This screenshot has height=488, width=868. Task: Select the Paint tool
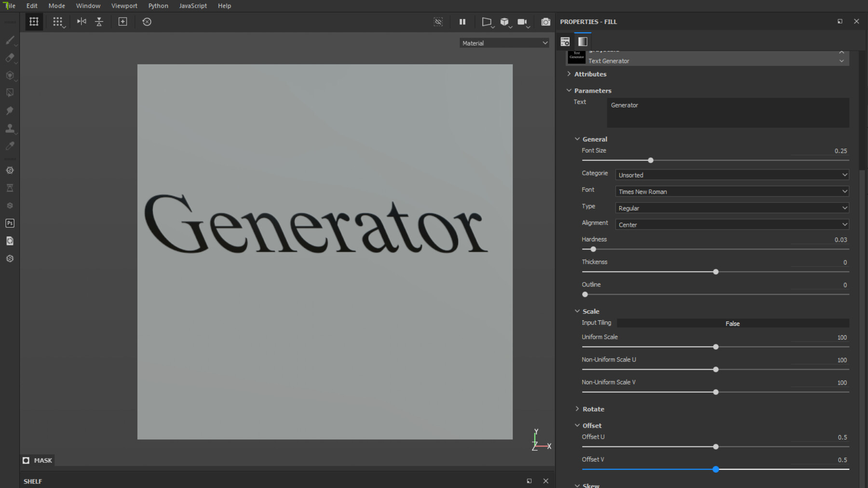[10, 40]
